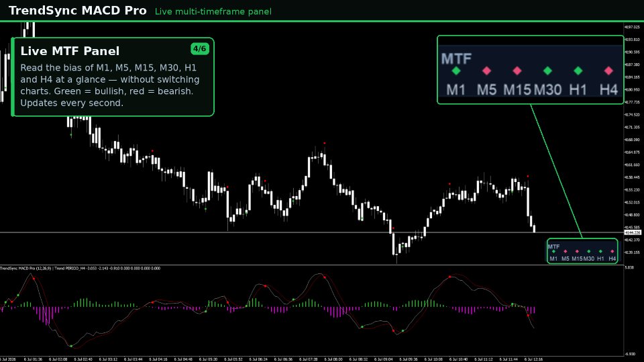Click the small H4 diamond in the chart's MTF panel
Screen dimensions: 644x362
point(612,251)
